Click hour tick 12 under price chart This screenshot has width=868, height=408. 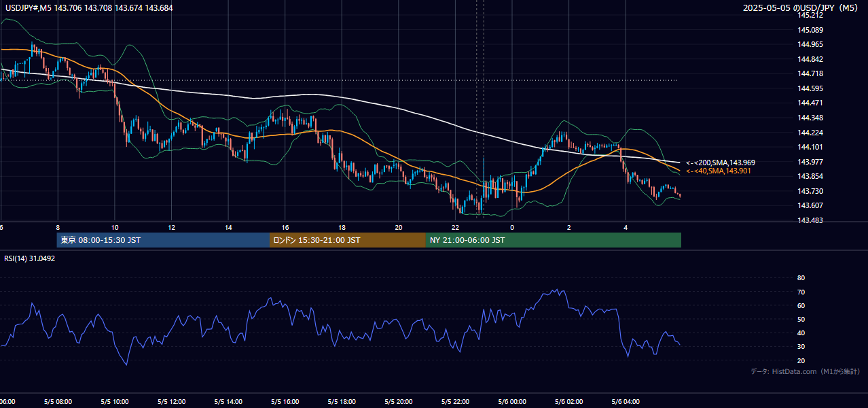[172, 227]
